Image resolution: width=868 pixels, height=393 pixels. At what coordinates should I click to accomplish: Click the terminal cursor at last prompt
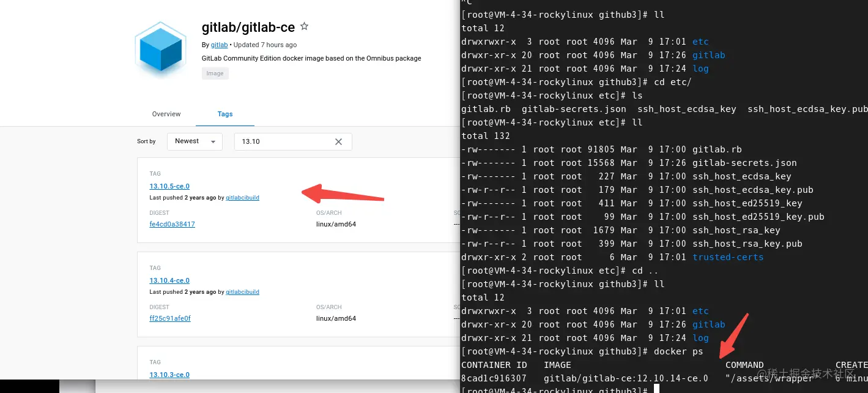click(656, 389)
